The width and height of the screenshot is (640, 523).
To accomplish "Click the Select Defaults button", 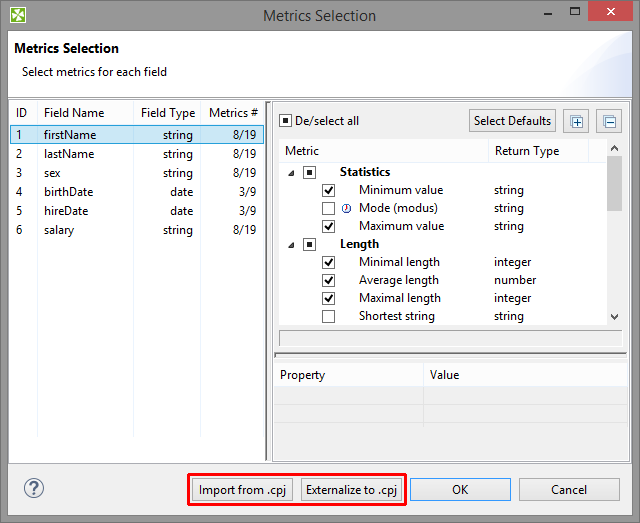I will pyautogui.click(x=512, y=121).
